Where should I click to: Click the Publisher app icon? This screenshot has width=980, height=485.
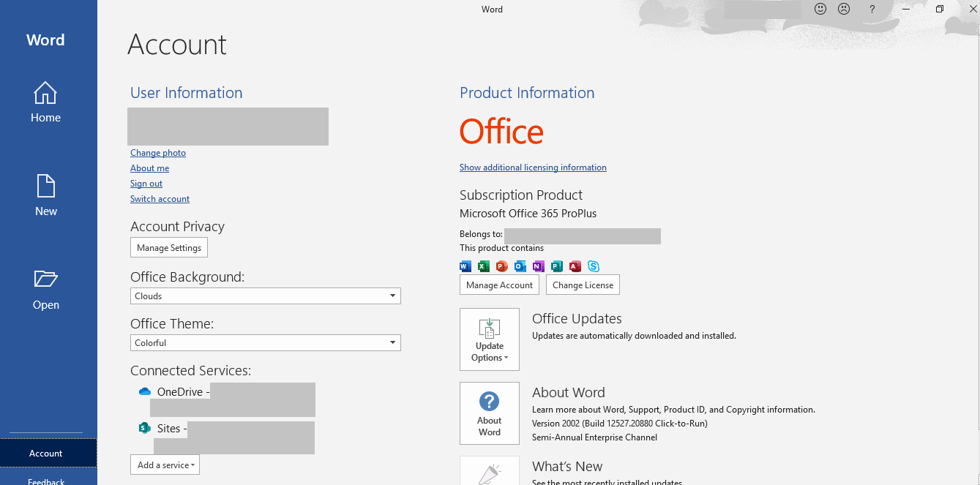[x=557, y=266]
